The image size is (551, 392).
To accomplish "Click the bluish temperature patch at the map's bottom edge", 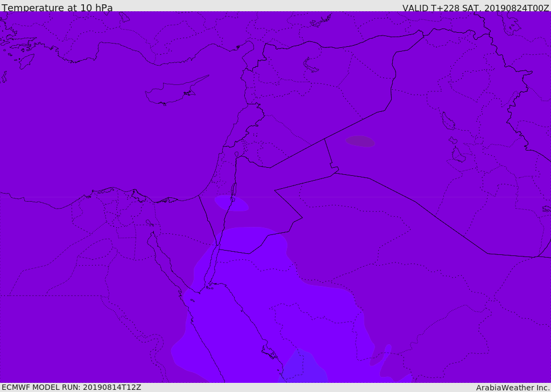I will [x=303, y=366].
